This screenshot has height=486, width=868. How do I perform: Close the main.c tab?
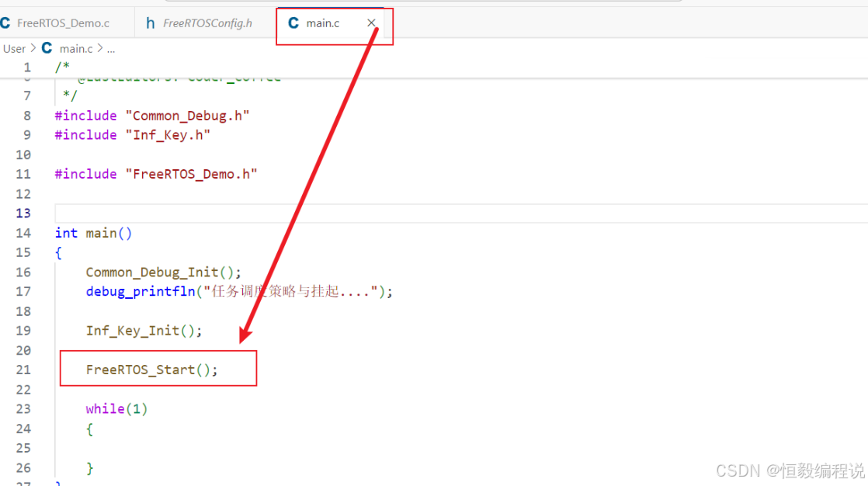pyautogui.click(x=371, y=23)
